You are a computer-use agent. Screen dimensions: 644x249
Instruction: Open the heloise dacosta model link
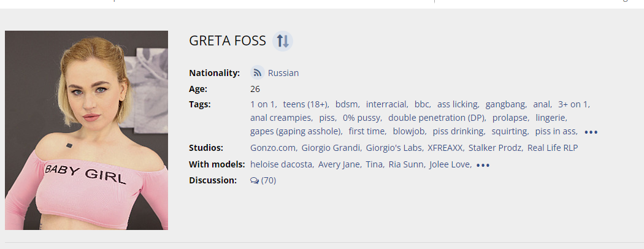point(282,164)
